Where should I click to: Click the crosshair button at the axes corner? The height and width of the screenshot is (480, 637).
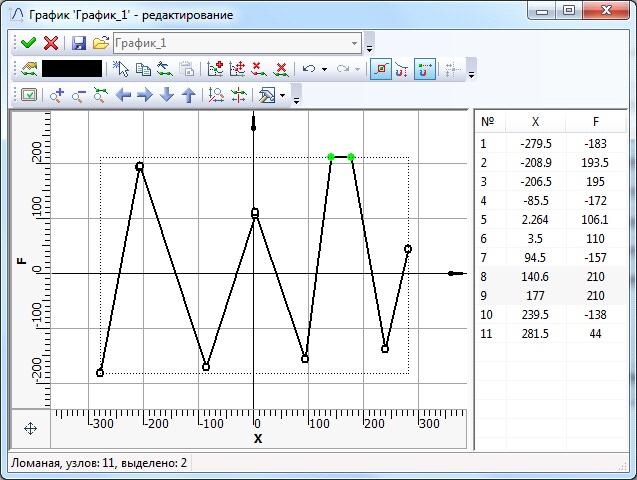tap(30, 428)
